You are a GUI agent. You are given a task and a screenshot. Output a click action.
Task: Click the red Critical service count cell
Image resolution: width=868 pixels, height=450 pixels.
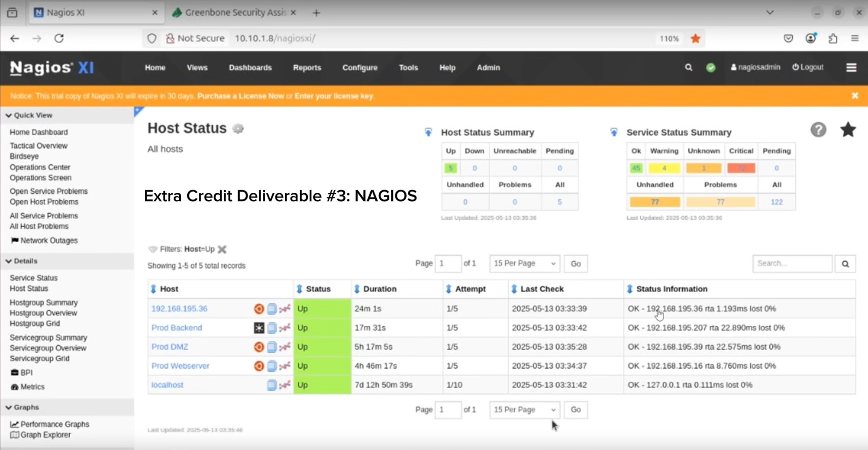[x=741, y=168]
